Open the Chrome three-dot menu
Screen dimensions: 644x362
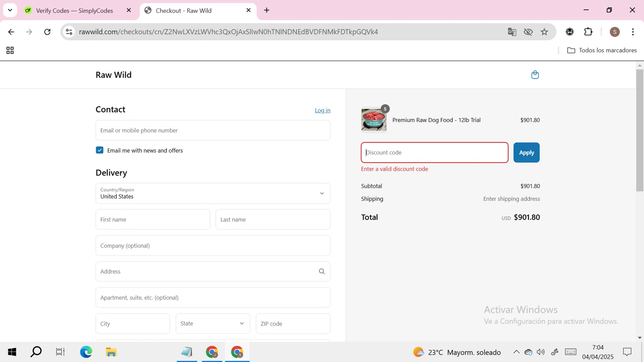pyautogui.click(x=633, y=32)
